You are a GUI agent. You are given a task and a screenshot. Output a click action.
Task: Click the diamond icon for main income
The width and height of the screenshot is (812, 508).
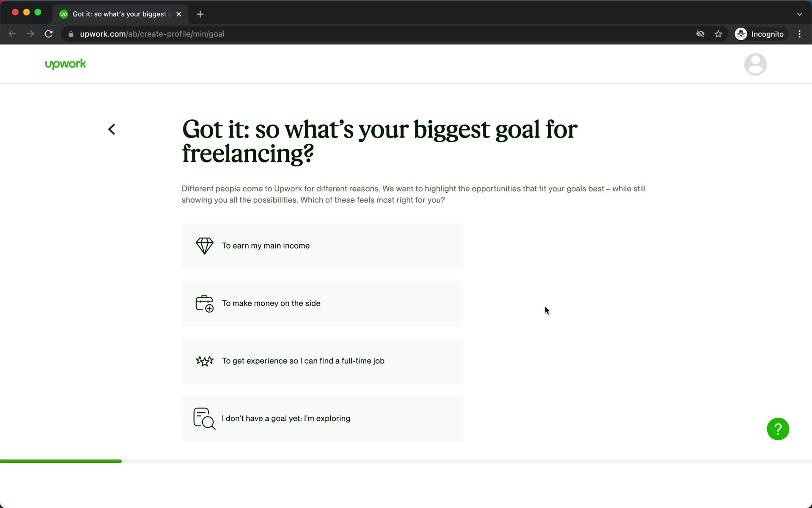tap(204, 245)
